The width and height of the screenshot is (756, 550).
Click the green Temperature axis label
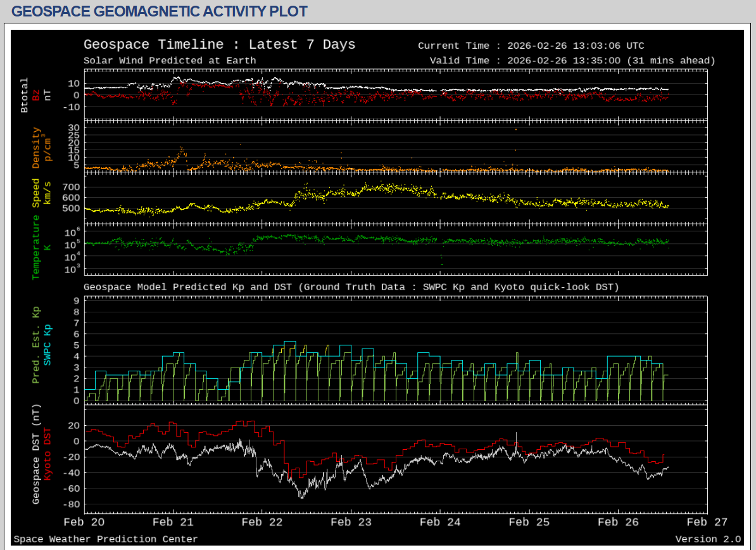36,247
